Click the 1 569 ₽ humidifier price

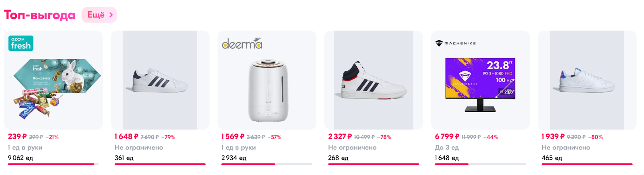coord(233,137)
